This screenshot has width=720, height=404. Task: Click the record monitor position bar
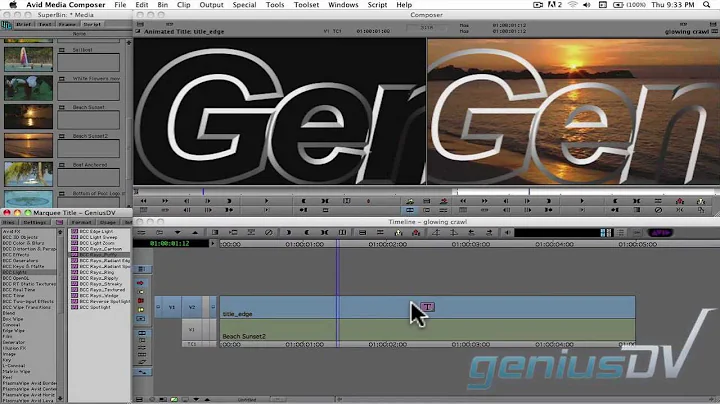pos(586,191)
